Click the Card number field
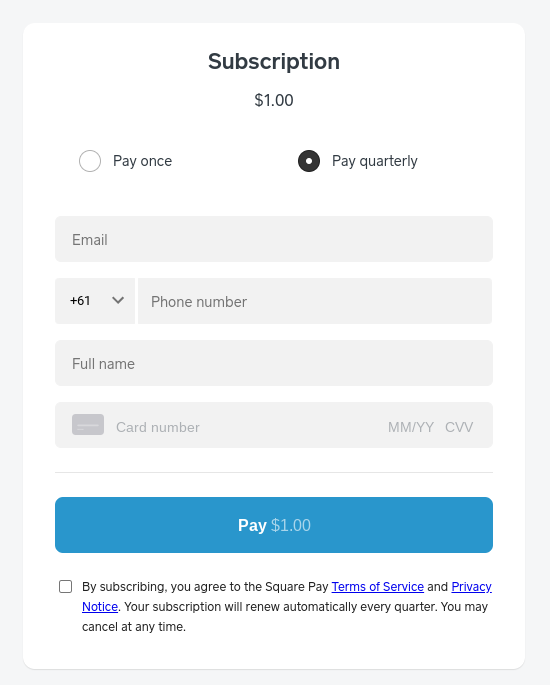The height and width of the screenshot is (685, 550). 245,427
